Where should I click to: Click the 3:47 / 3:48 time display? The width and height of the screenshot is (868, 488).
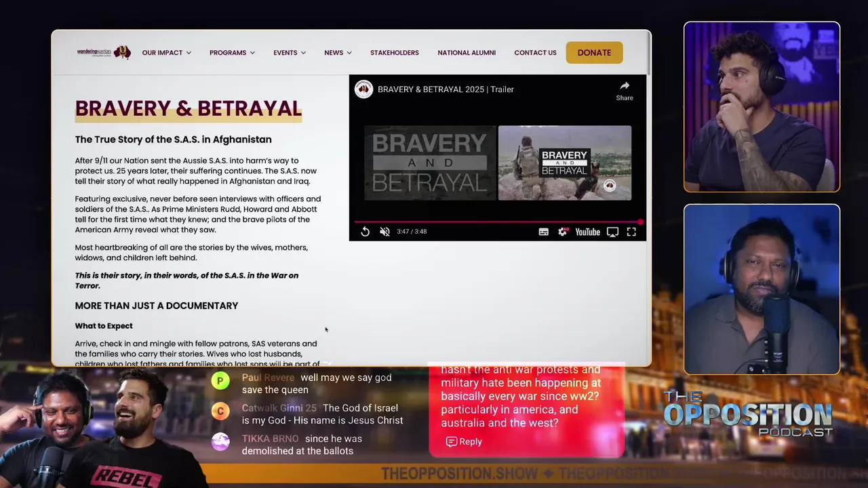click(412, 232)
